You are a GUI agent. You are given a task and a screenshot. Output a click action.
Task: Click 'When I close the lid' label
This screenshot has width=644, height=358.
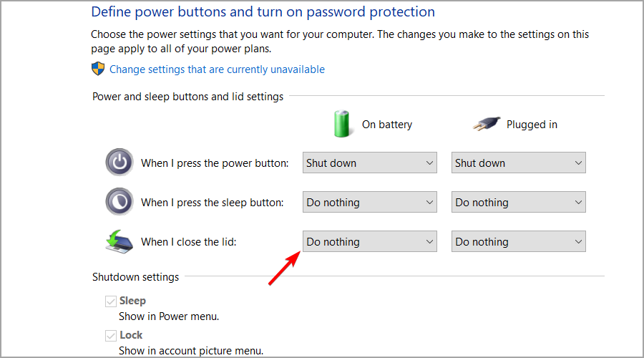click(188, 242)
